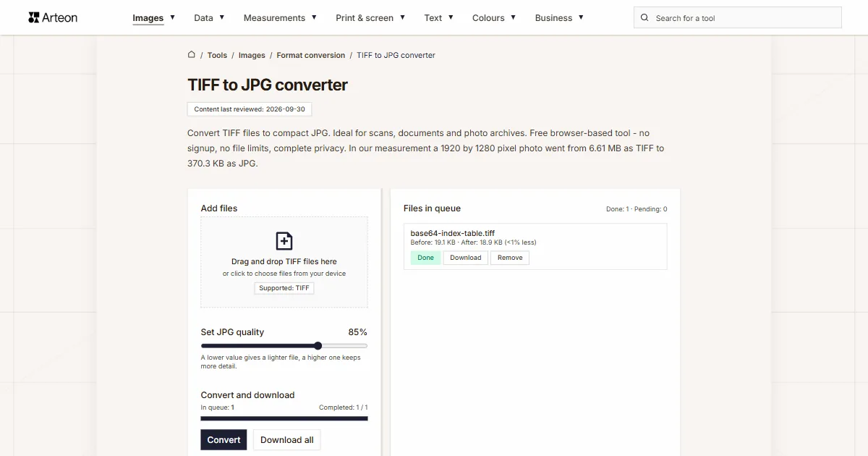Open the Data menu
The width and height of the screenshot is (868, 456).
[203, 17]
